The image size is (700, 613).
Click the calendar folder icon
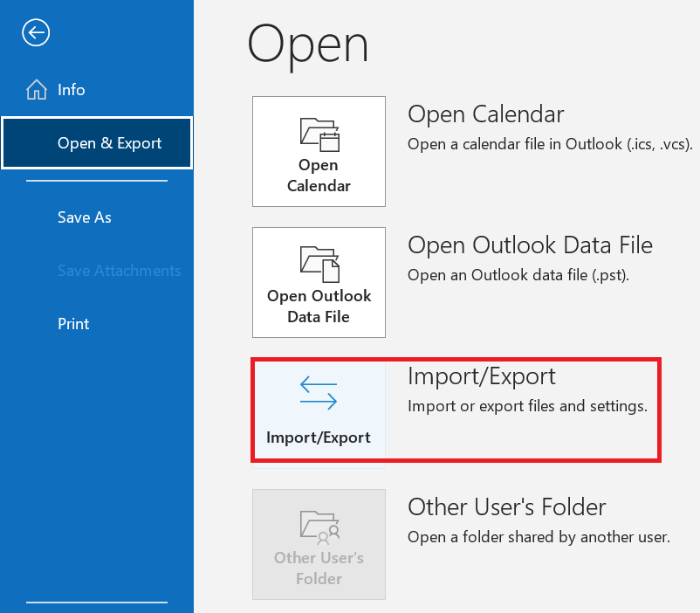pos(319,134)
